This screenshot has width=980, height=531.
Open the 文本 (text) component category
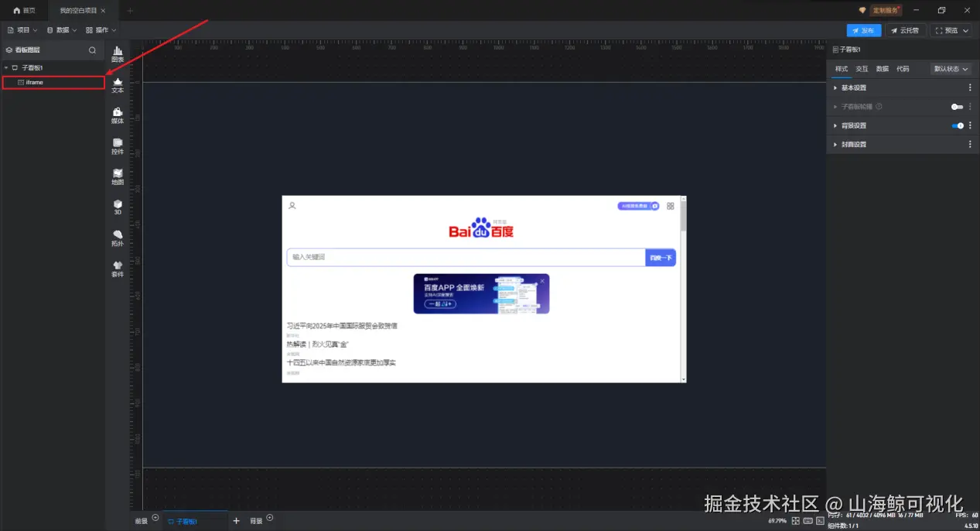pyautogui.click(x=118, y=85)
